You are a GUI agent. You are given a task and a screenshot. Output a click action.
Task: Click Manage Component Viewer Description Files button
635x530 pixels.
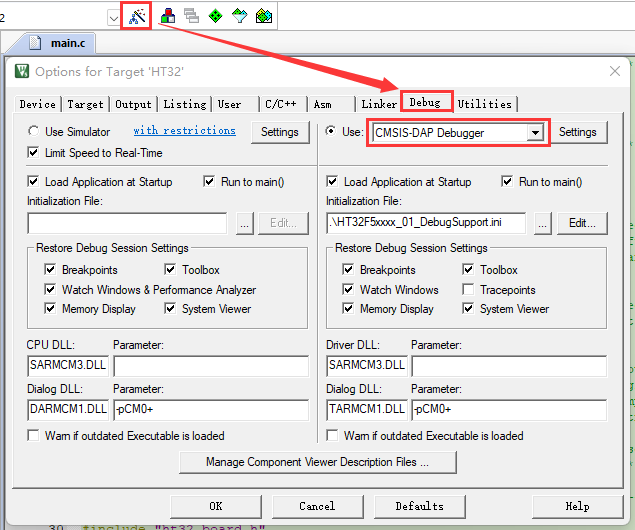pos(317,462)
